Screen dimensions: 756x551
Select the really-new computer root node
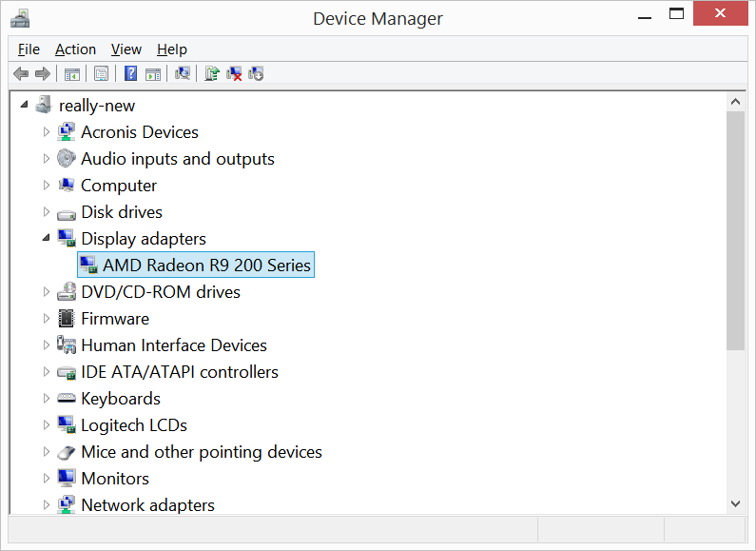[96, 106]
